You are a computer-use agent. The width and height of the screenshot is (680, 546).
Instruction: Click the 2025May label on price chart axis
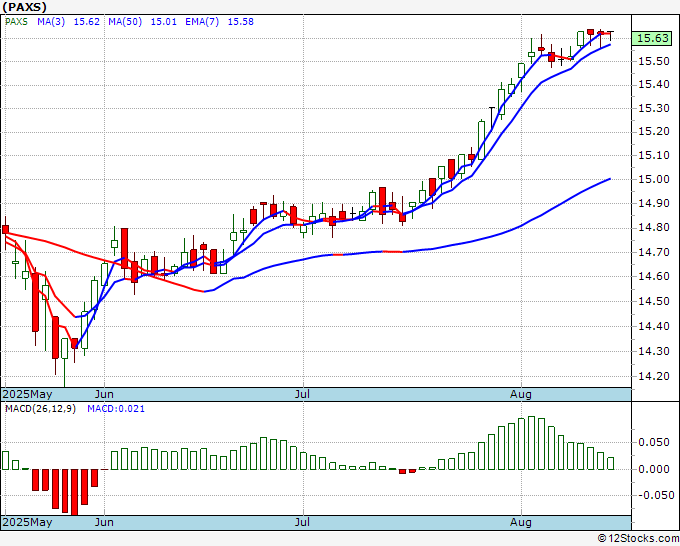28,394
